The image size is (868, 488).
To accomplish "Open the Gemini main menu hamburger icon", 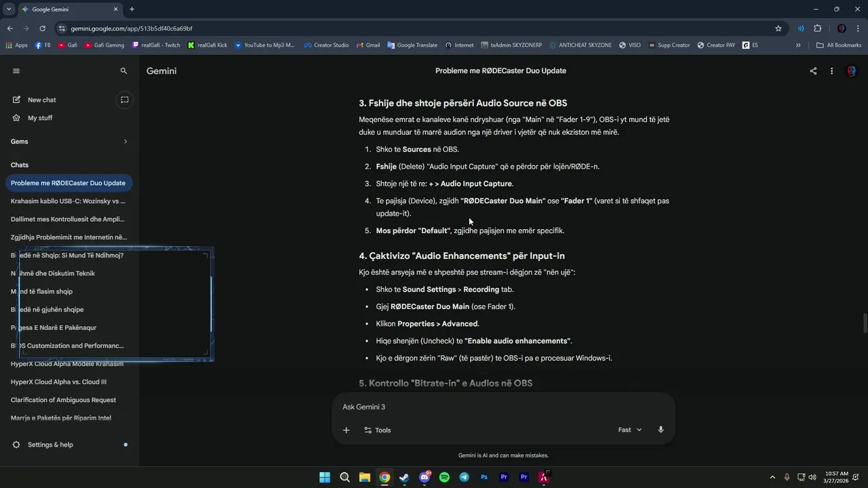I will click(x=16, y=70).
